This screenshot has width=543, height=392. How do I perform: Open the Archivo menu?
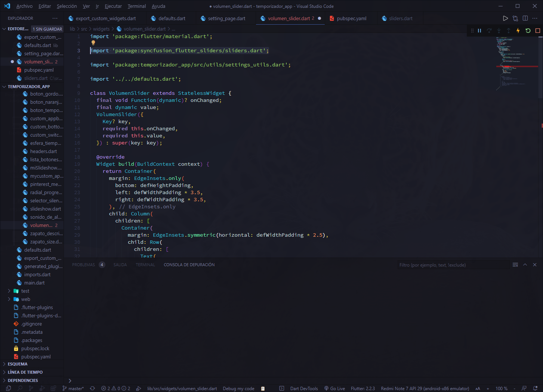24,6
